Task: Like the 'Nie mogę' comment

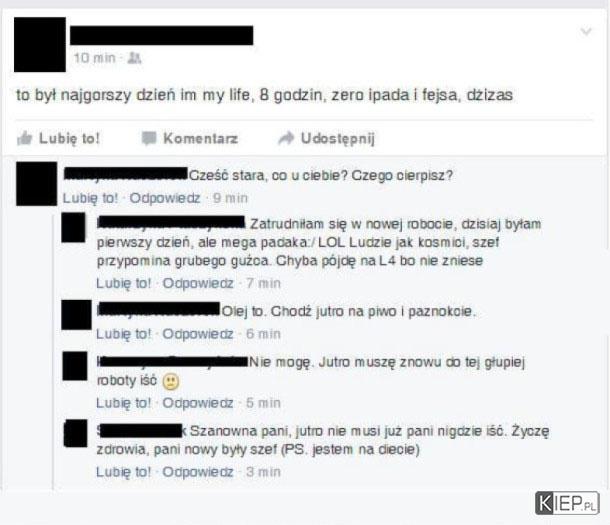Action: tap(123, 403)
